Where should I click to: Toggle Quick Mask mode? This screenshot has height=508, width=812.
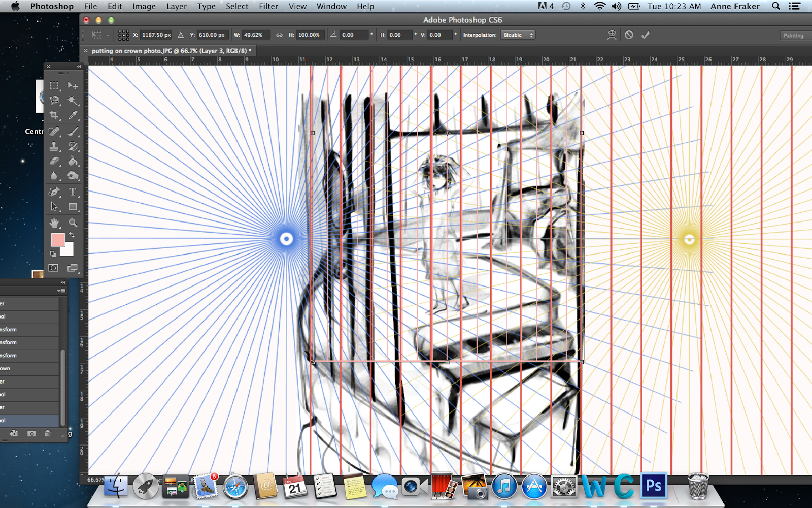[x=54, y=268]
